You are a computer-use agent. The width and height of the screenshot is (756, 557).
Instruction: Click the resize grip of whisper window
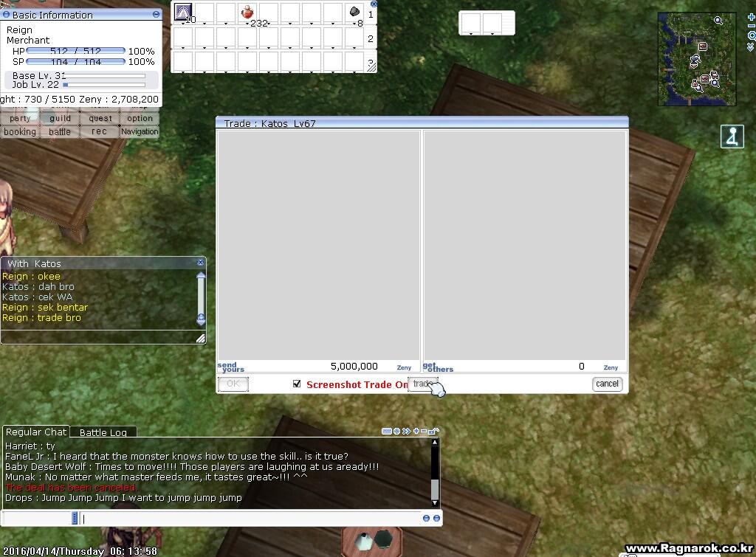coord(201,339)
